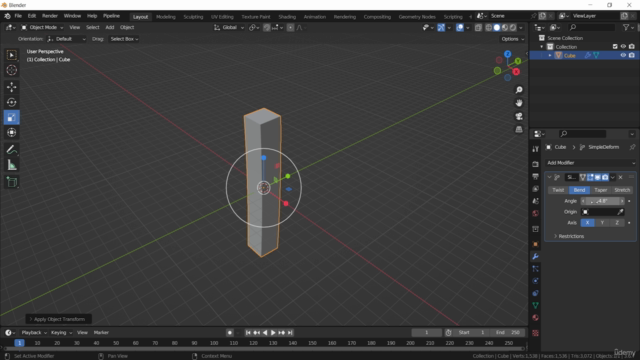This screenshot has width=640, height=360.
Task: Enable snapping magnet toggle
Action: [x=267, y=27]
